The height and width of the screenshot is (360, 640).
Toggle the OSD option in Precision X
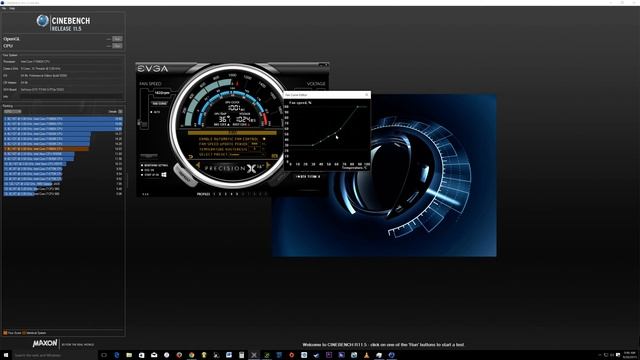coord(142,170)
